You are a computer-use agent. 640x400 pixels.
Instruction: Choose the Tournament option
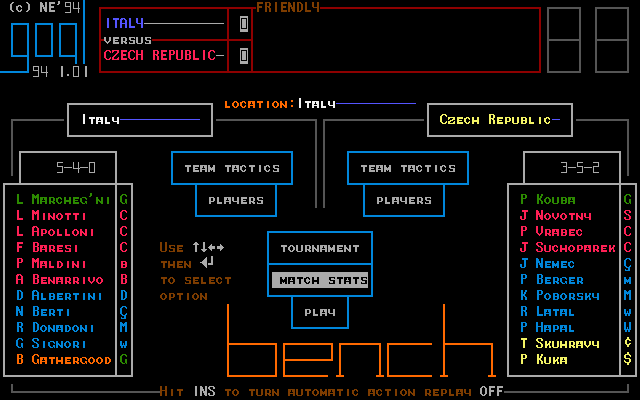tap(320, 248)
